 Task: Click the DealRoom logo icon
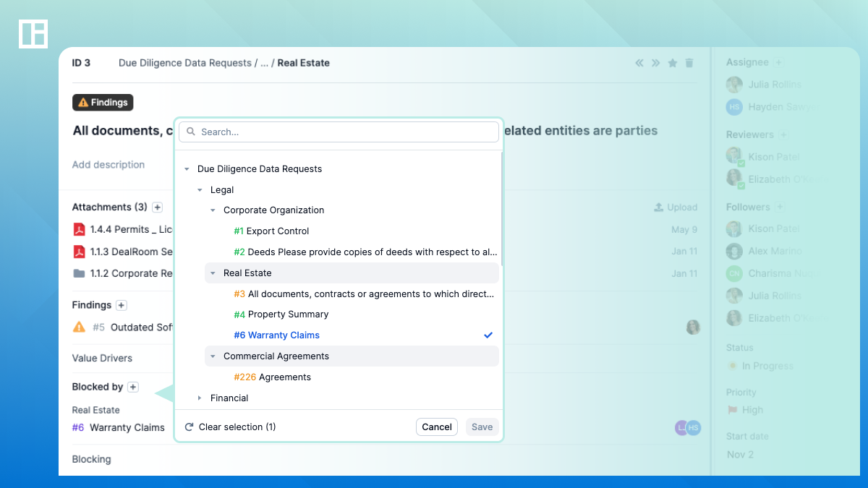33,34
